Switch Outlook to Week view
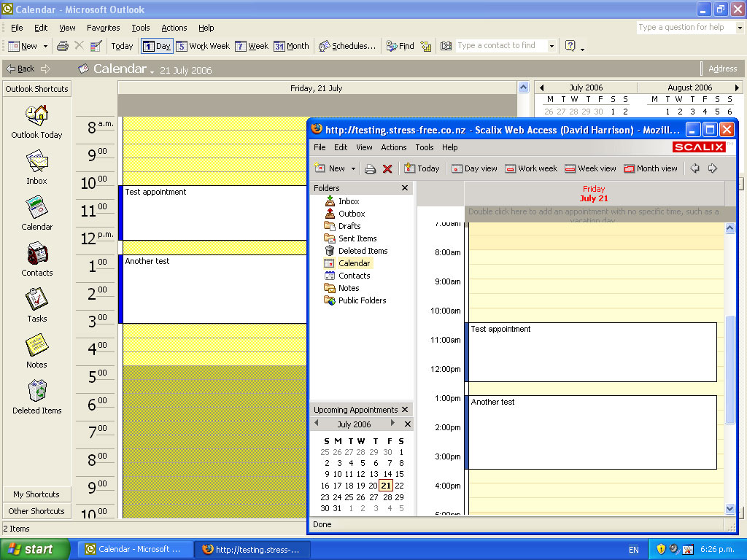Screen dimensions: 747x560 pos(252,46)
